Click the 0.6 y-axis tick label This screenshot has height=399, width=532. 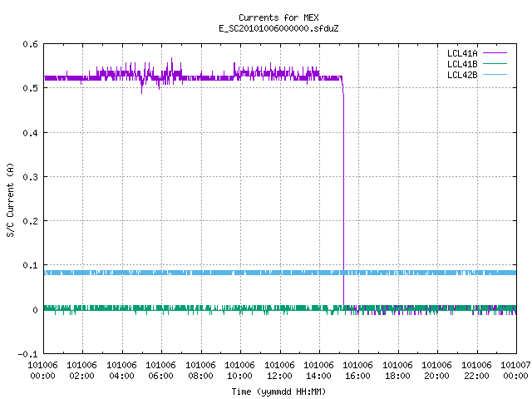click(x=31, y=44)
